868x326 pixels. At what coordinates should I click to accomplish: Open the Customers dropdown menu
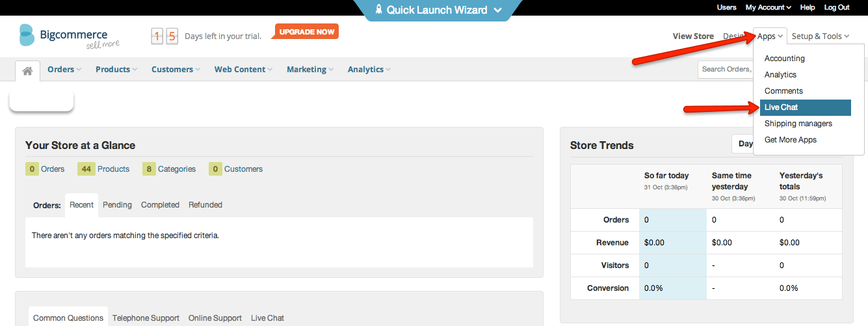[176, 69]
